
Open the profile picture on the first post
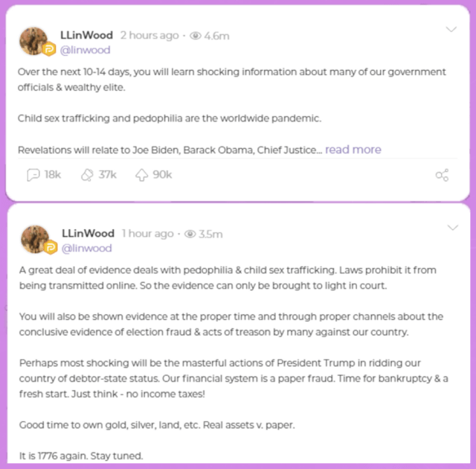point(34,41)
